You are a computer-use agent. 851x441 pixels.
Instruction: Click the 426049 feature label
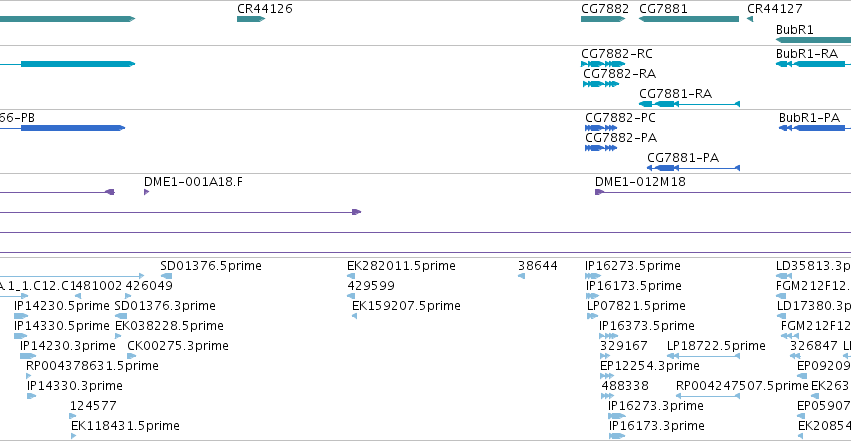[149, 286]
